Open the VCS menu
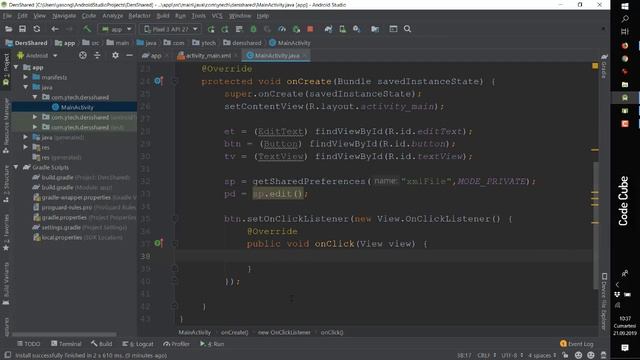The height and width of the screenshot is (360, 640). 217,16
